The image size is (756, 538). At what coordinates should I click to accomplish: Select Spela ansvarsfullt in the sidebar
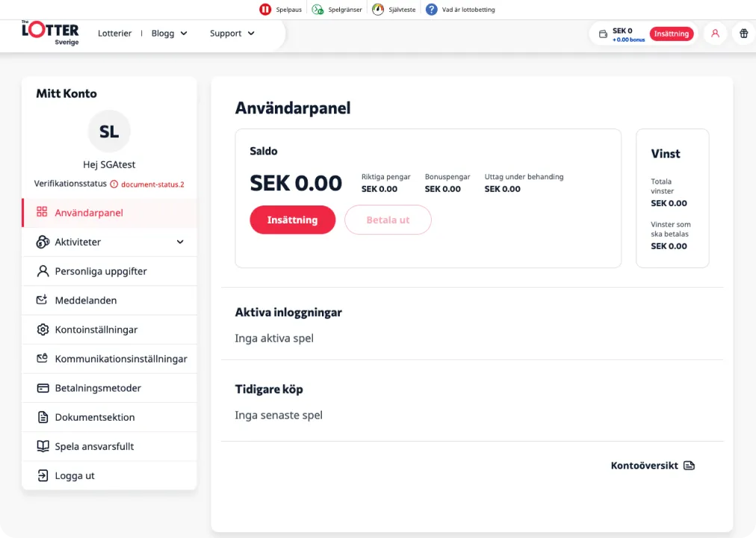coord(94,446)
